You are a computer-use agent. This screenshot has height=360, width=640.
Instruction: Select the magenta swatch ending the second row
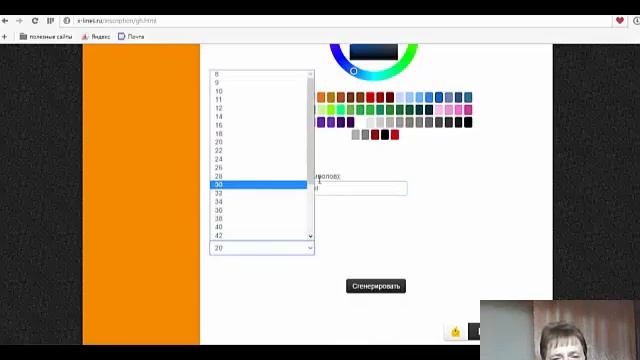pyautogui.click(x=468, y=109)
